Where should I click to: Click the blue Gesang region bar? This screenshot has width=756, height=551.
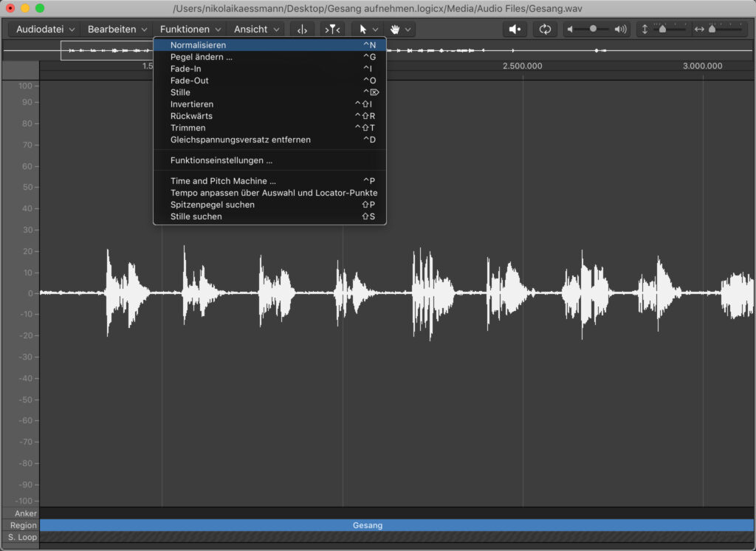click(396, 525)
